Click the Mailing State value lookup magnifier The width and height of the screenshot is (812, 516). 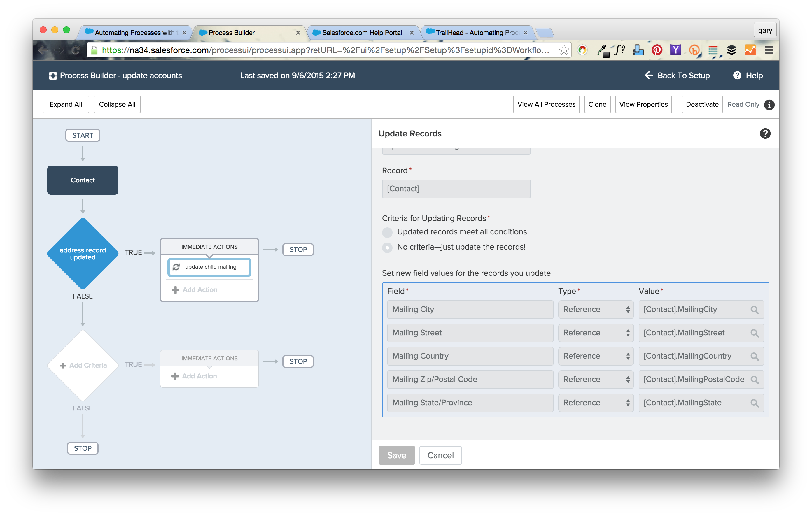754,403
